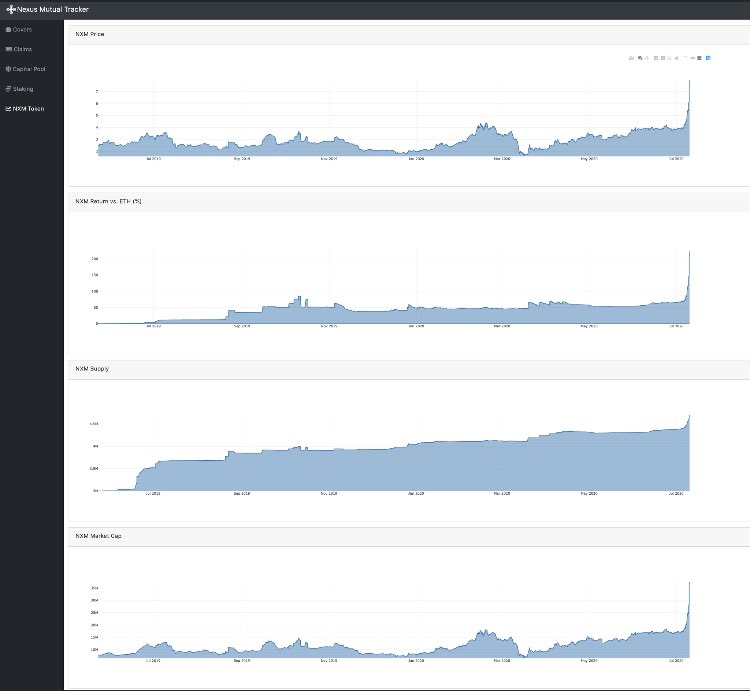Reset axes on the NXM Price chart
The width and height of the screenshot is (750, 691).
(x=676, y=58)
